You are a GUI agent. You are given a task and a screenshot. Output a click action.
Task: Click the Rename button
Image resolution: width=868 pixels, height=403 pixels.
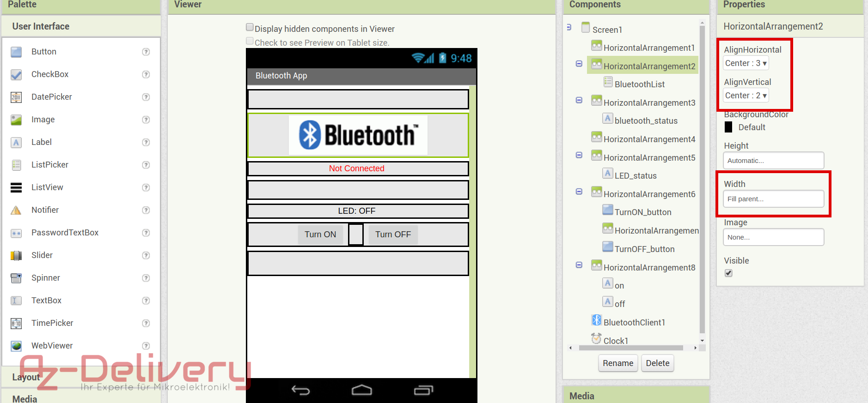618,363
